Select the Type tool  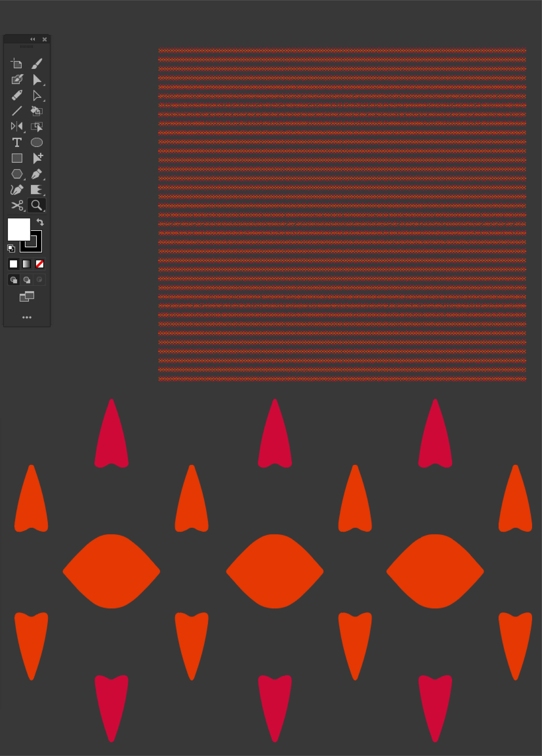(17, 142)
